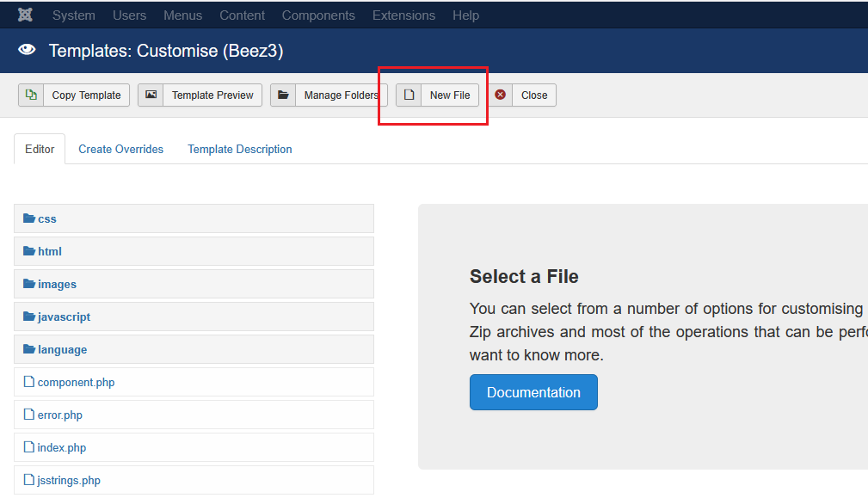Open the blue Documentation button

533,392
